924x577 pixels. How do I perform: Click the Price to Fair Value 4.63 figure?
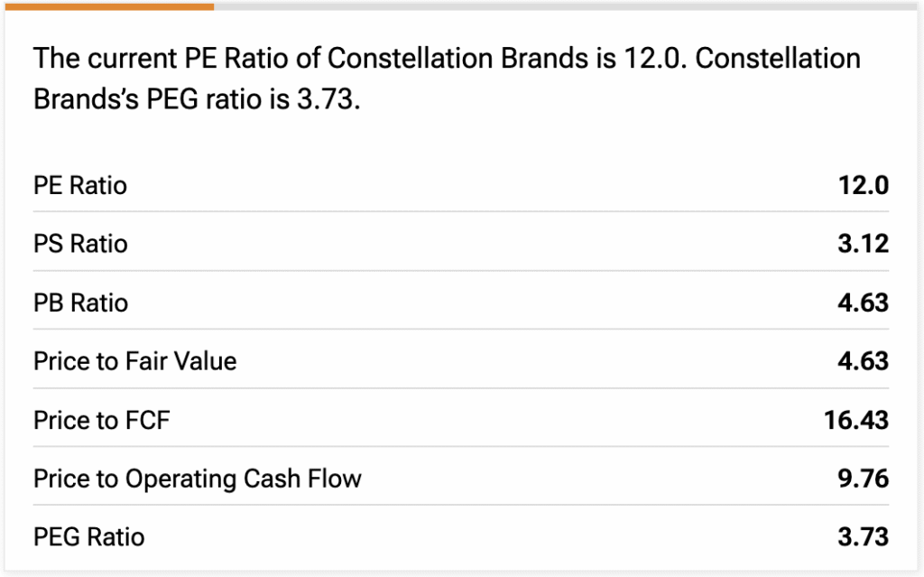[864, 361]
